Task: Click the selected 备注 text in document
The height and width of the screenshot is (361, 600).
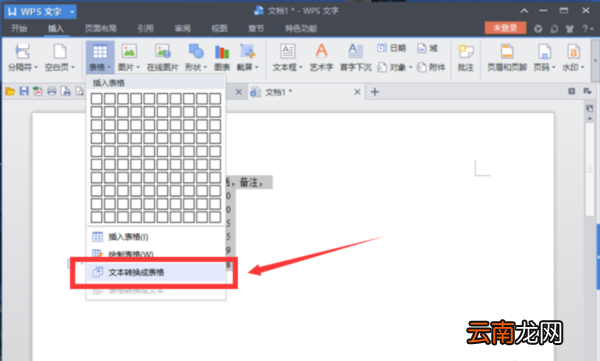Action: [249, 183]
